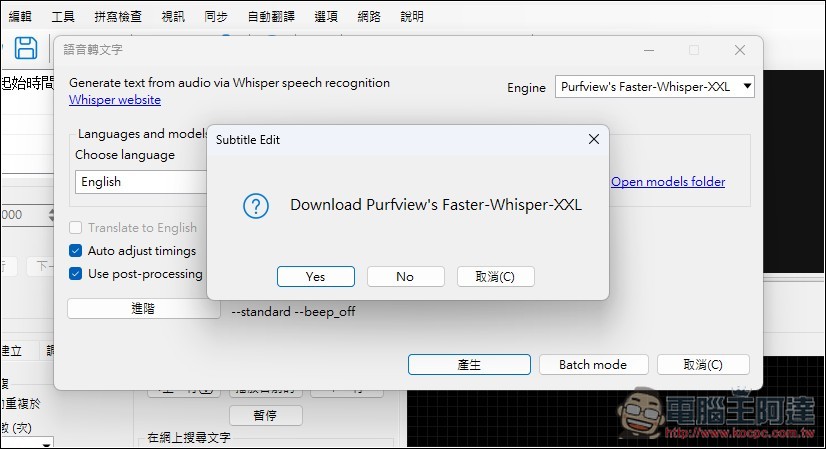This screenshot has height=449, width=826.
Task: Open the 同步 menu
Action: click(x=216, y=17)
